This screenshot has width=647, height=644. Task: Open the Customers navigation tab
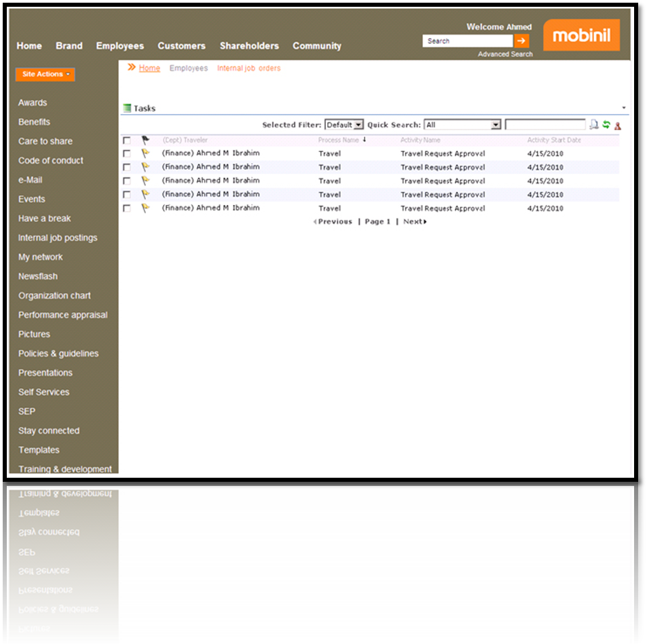181,45
